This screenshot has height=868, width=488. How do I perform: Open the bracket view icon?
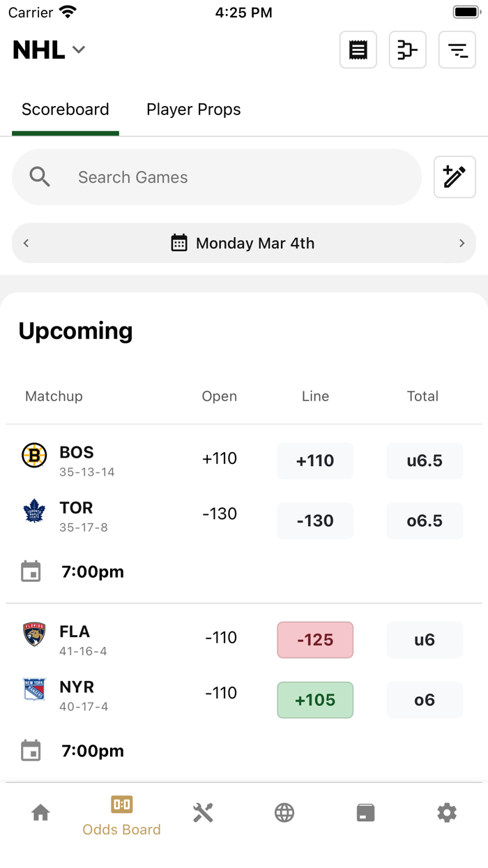coord(408,50)
